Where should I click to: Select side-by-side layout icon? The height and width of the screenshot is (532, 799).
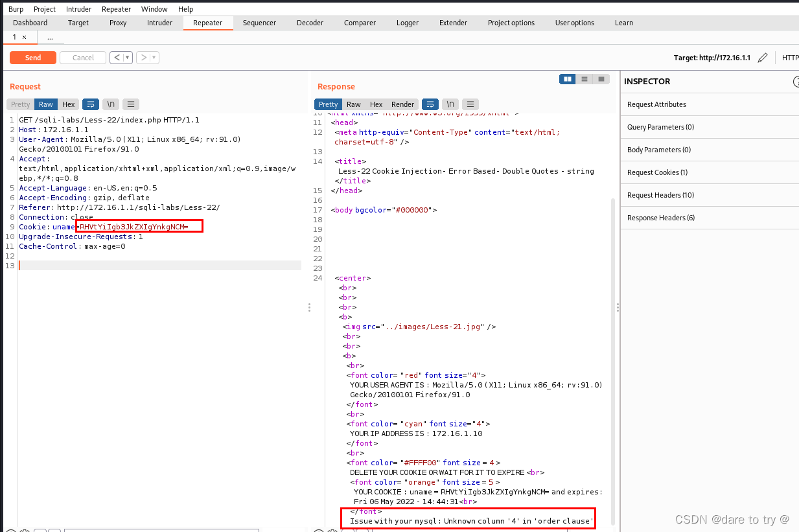(x=568, y=79)
